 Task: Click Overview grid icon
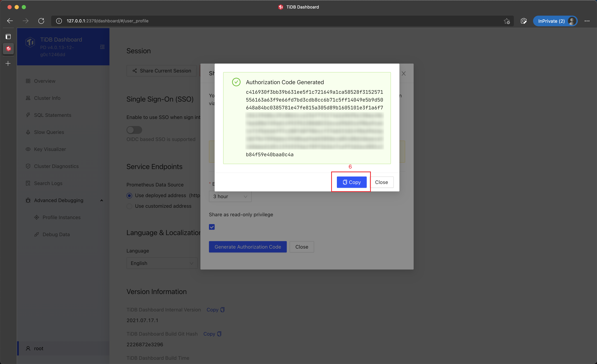(28, 81)
